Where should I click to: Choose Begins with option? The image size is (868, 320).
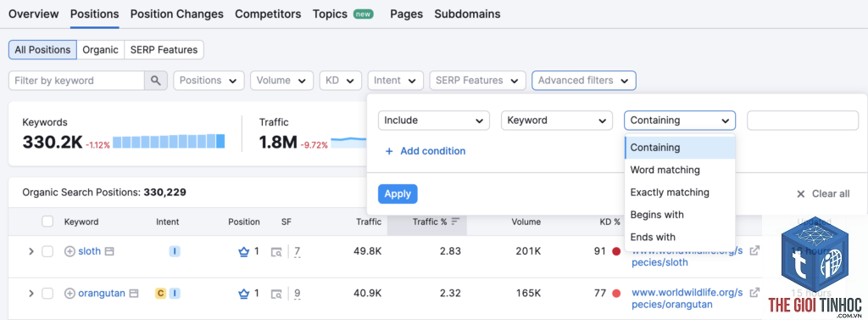[680, 215]
